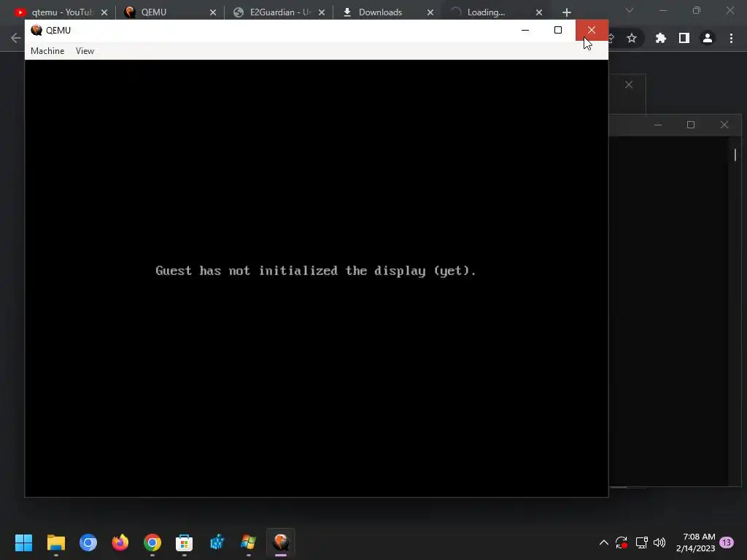Image resolution: width=747 pixels, height=560 pixels.
Task: Open File Explorer from the taskbar
Action: pos(55,542)
